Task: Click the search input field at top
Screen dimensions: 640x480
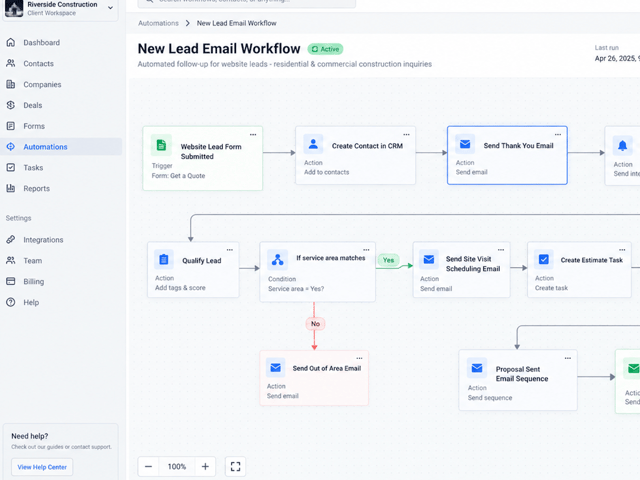Action: pyautogui.click(x=247, y=2)
